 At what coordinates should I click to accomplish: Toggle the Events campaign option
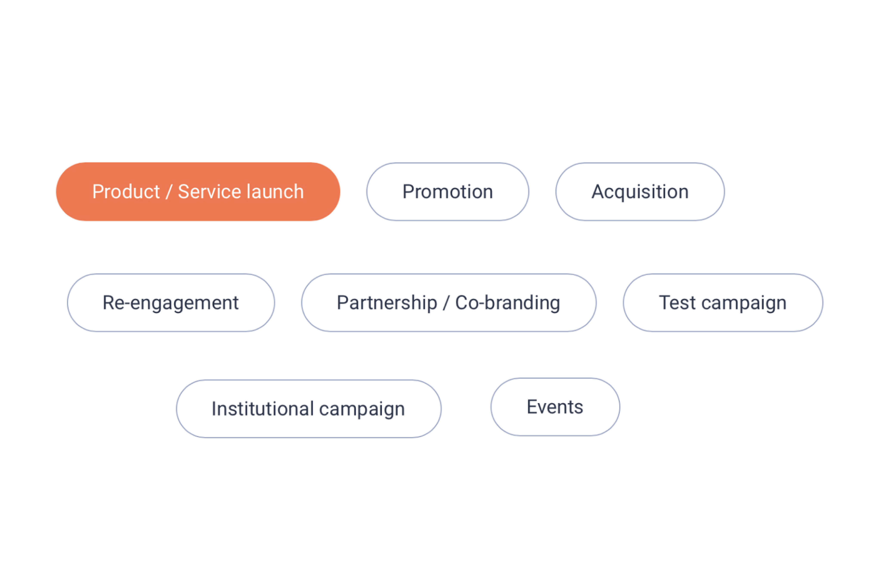click(555, 407)
